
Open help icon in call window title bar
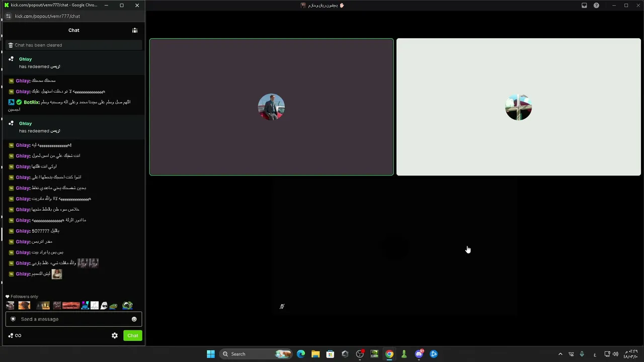tap(596, 6)
